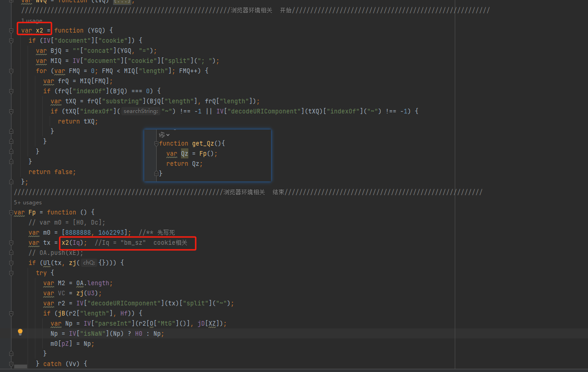The height and width of the screenshot is (372, 588).
Task: Collapse the 'try {' block
Action: 11,273
